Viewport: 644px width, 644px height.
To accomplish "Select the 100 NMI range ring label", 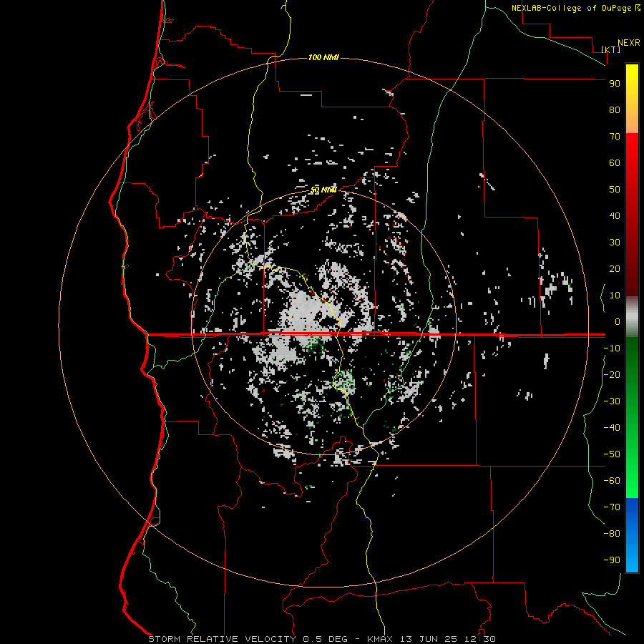I will (323, 57).
